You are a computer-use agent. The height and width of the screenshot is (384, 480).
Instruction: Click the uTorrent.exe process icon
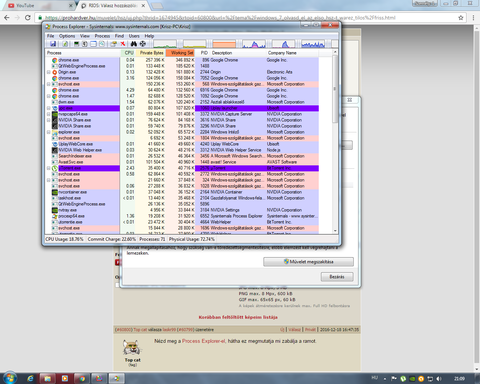pyautogui.click(x=55, y=168)
